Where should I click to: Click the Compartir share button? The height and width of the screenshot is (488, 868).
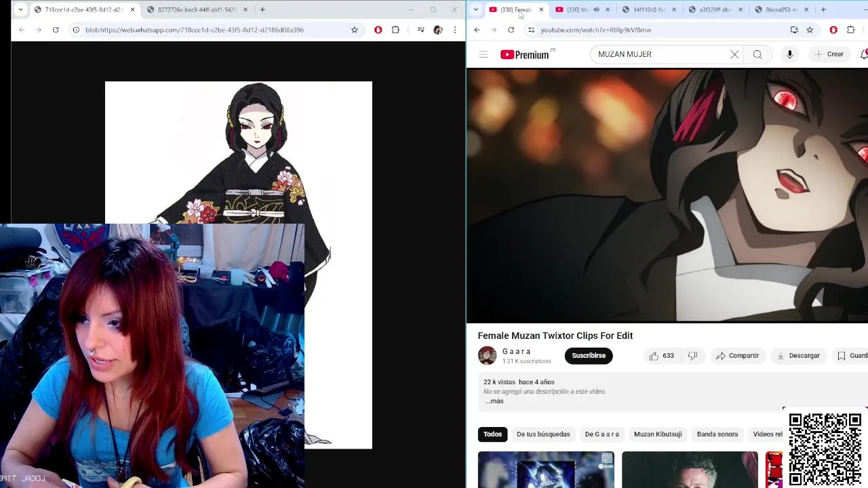coord(737,356)
